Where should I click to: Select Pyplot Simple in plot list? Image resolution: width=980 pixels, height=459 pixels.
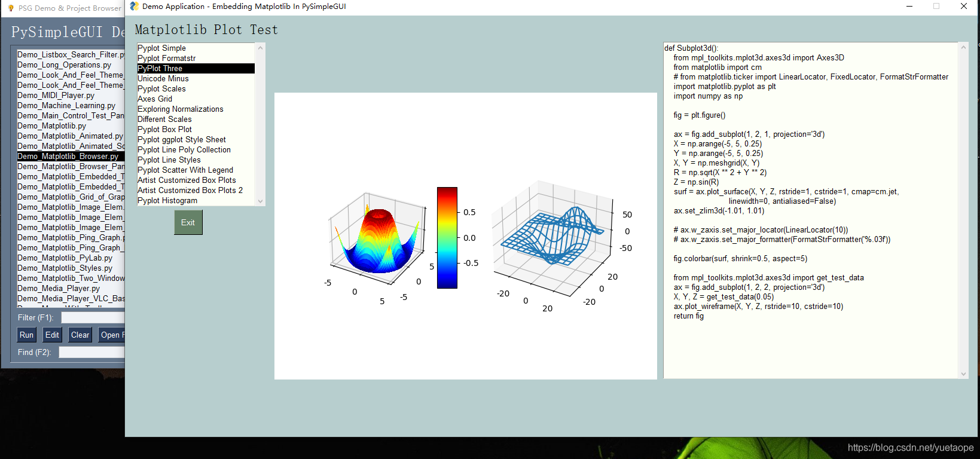pyautogui.click(x=196, y=48)
